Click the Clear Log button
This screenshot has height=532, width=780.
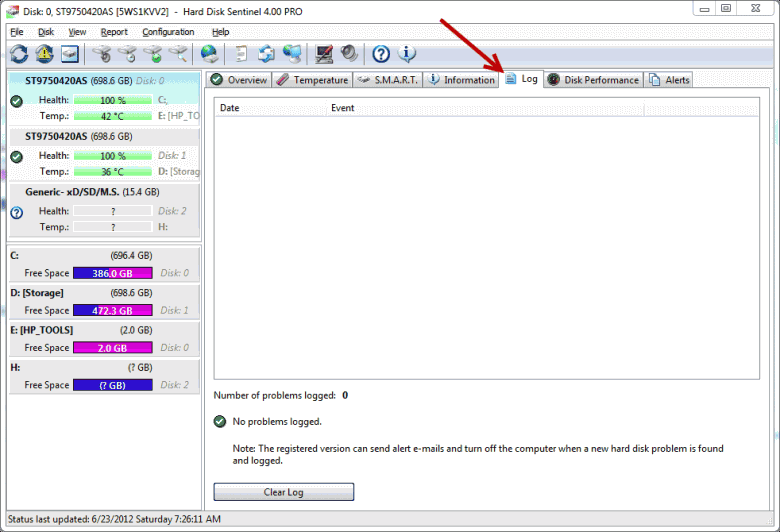click(284, 492)
